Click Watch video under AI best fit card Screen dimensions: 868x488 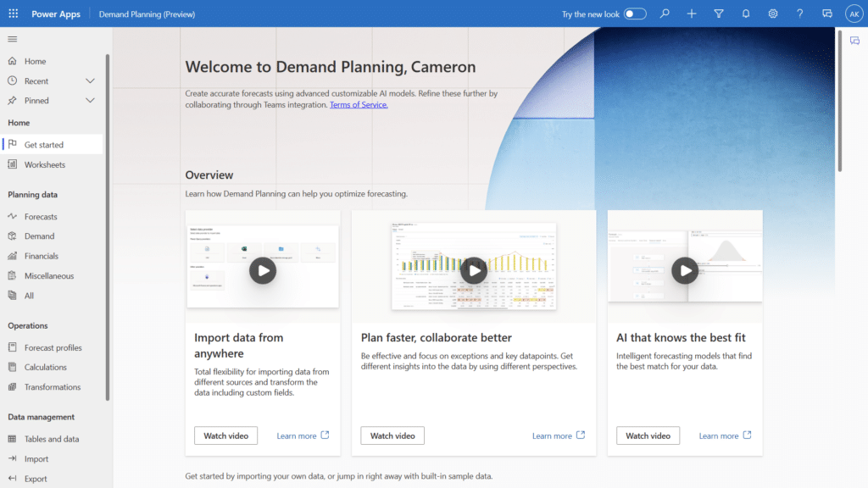648,435
